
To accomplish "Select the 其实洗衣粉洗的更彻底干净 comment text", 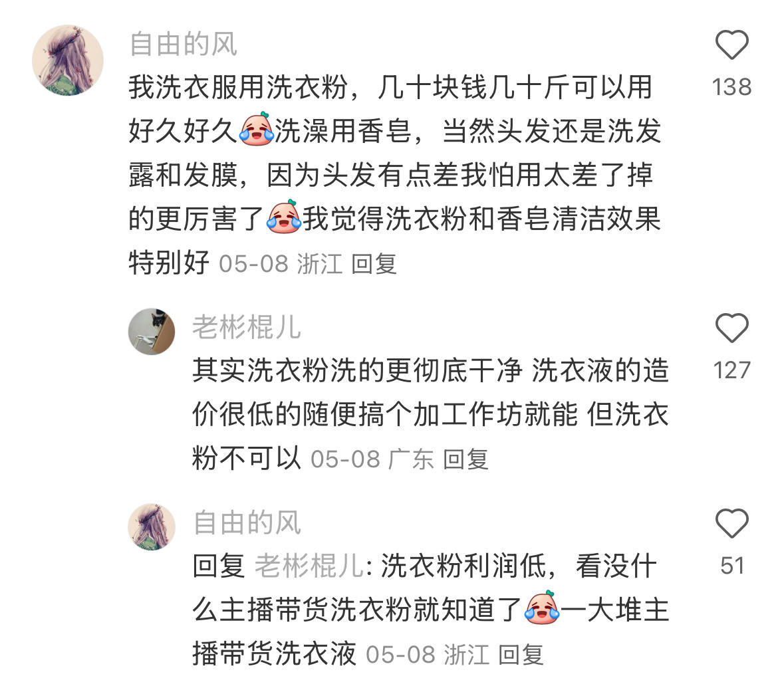I will pyautogui.click(x=430, y=414).
